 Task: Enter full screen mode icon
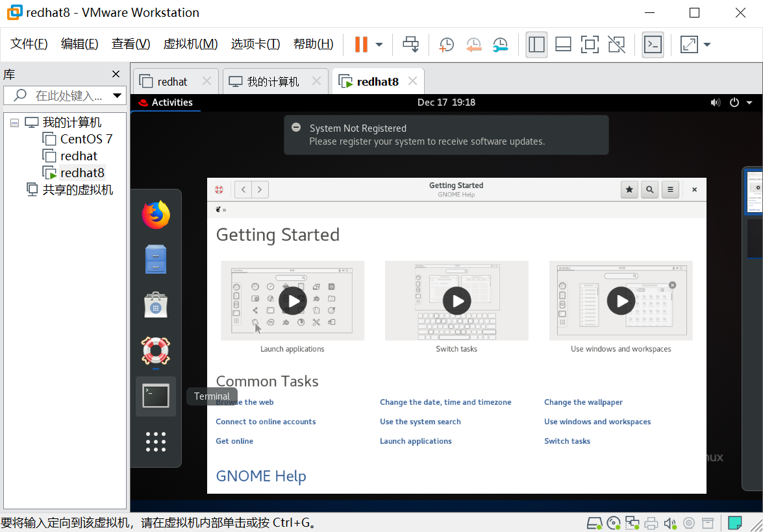pyautogui.click(x=590, y=44)
